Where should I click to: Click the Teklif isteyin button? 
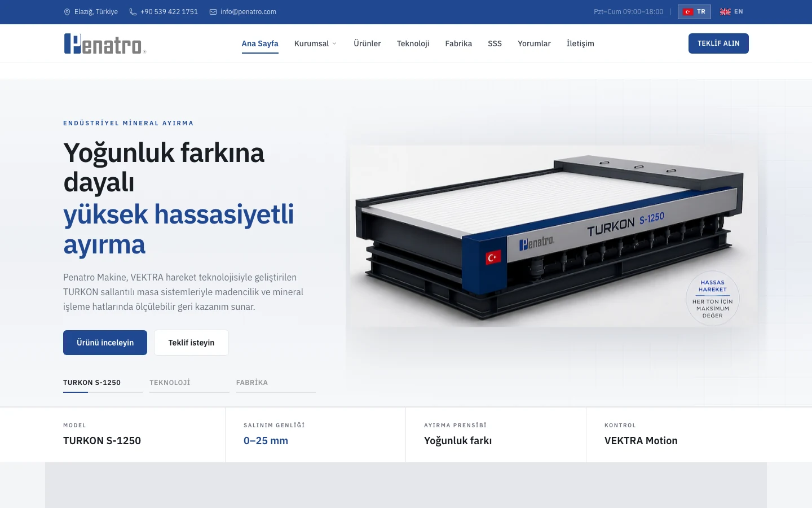pos(191,343)
